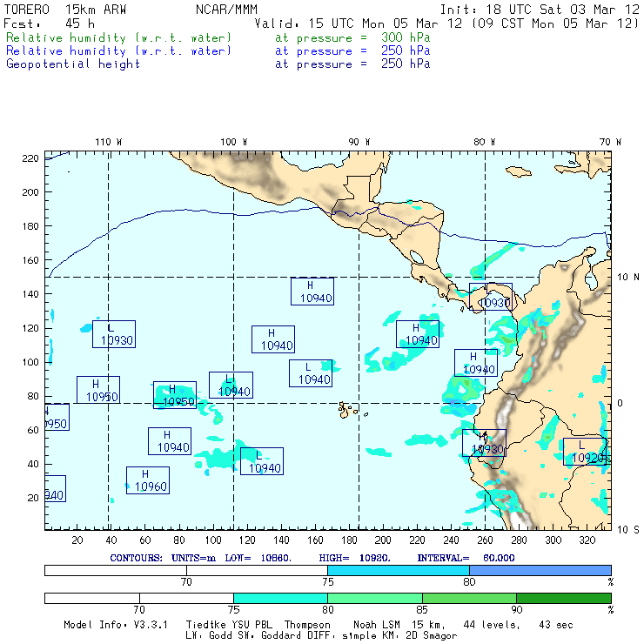Select the '240' tick on the horizontal axis
This screenshot has width=644, height=644.
click(x=451, y=540)
